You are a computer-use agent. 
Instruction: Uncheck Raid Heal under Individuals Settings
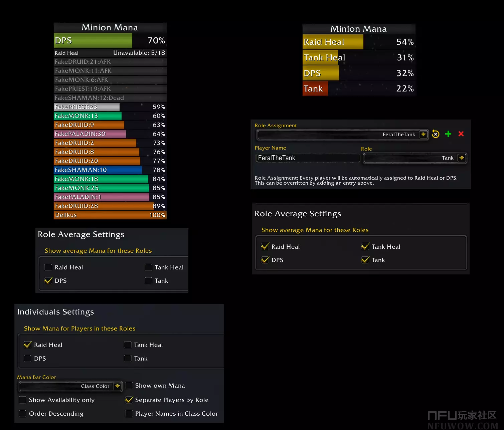[28, 345]
